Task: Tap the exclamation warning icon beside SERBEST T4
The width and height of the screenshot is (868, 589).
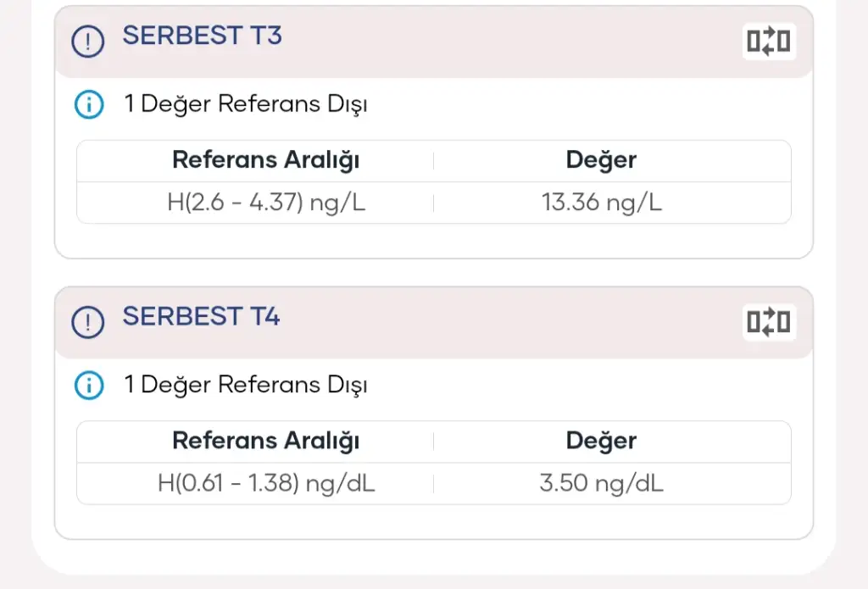Action: pos(87,322)
